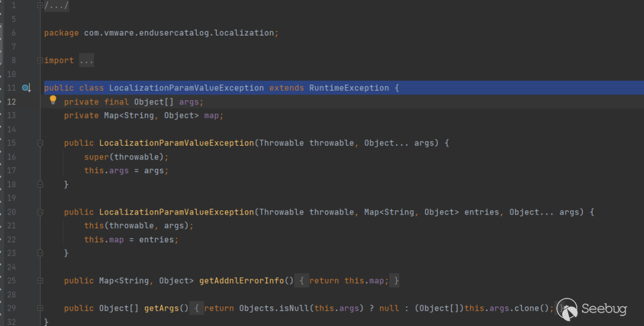This screenshot has height=326, width=644.
Task: Click 'Objects.isNull' on line 29
Action: pyautogui.click(x=274, y=308)
